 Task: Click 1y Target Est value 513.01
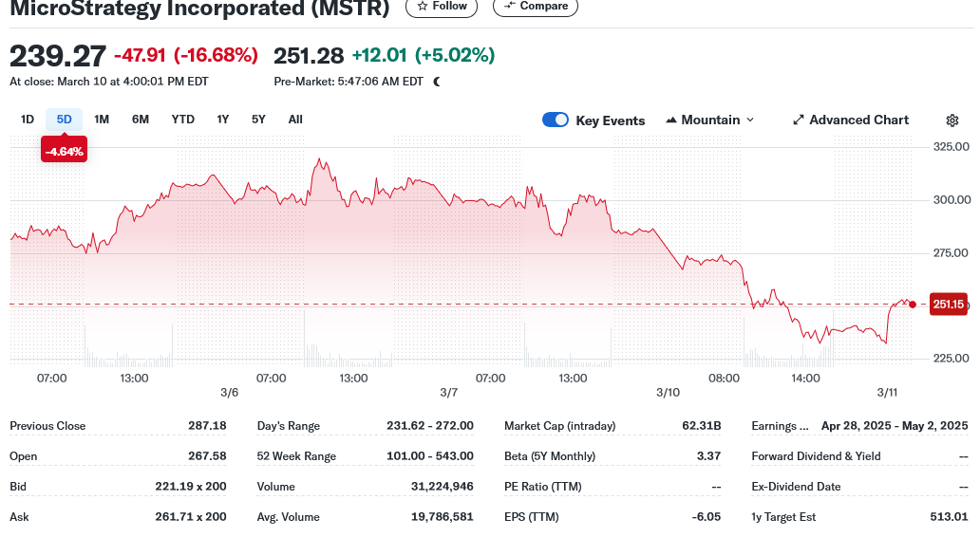(949, 517)
